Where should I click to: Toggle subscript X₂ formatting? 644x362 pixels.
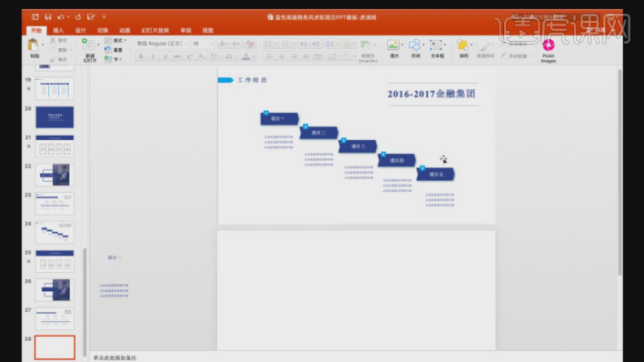(202, 56)
